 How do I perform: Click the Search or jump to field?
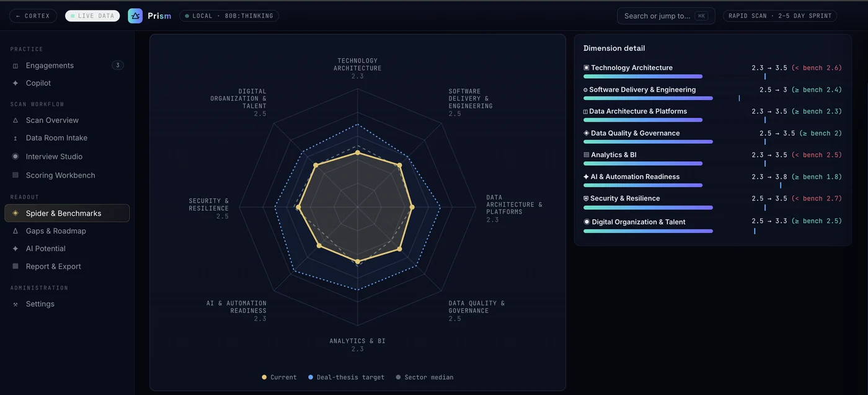coord(666,16)
